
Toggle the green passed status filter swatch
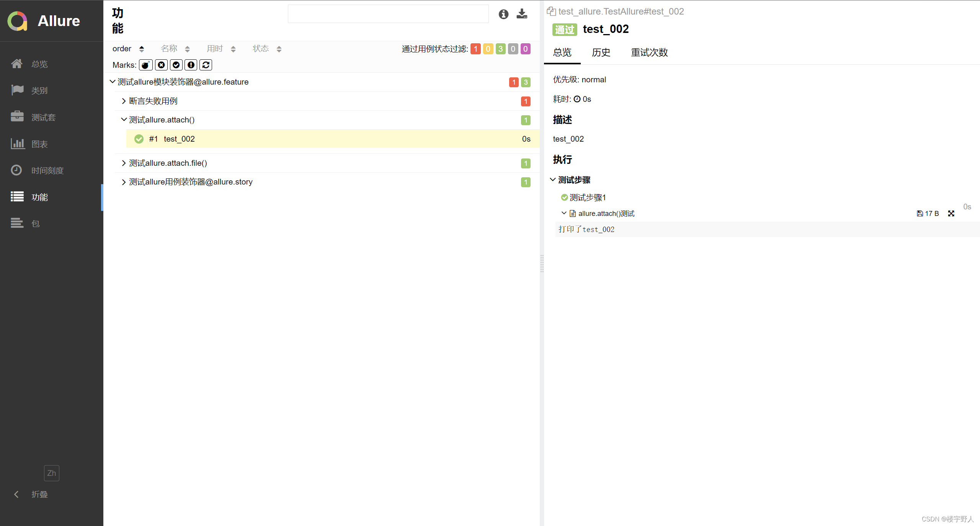pyautogui.click(x=500, y=49)
